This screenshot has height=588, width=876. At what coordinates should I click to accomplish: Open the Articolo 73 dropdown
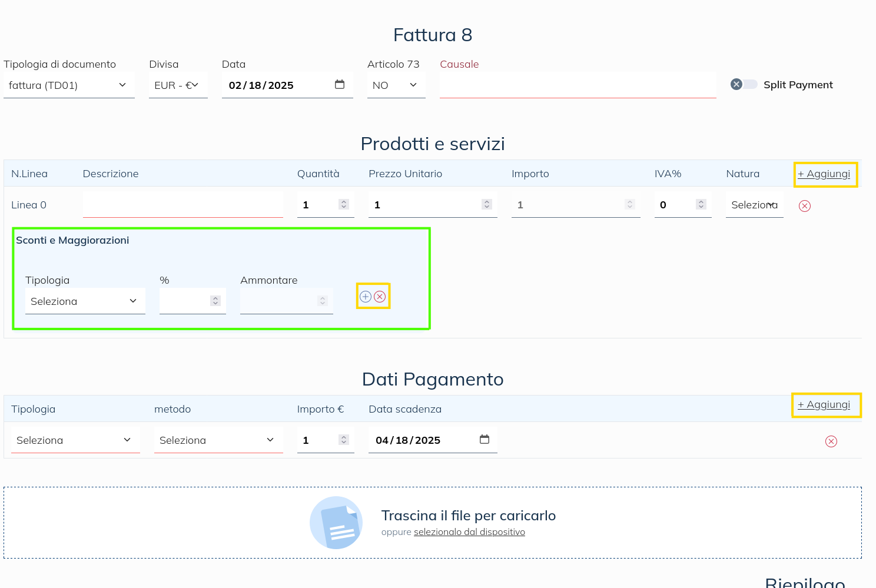pos(396,85)
